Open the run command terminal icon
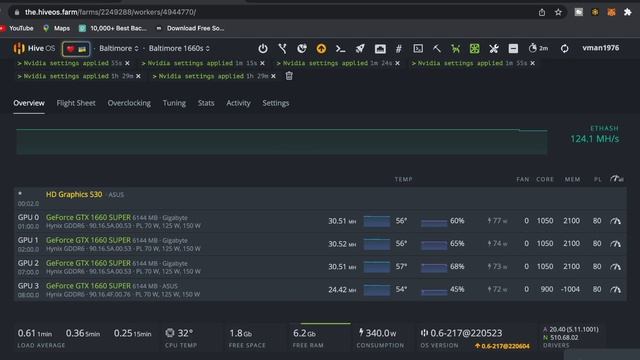The width and height of the screenshot is (640, 360). click(x=340, y=49)
